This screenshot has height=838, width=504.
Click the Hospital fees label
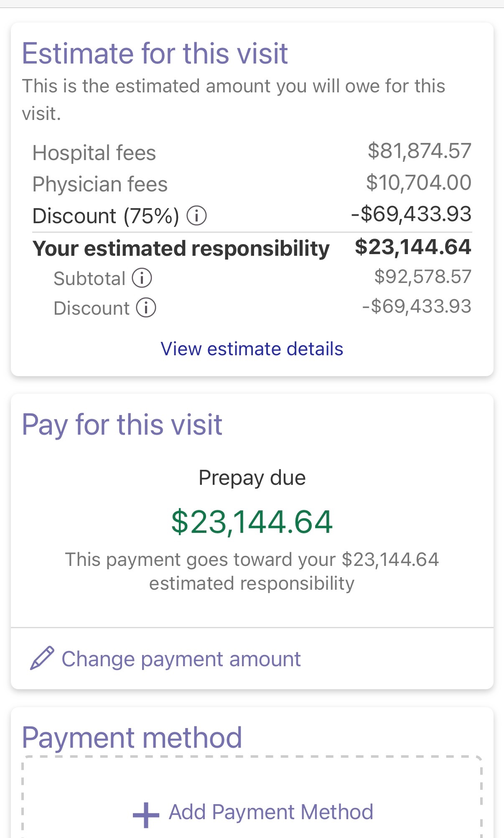pyautogui.click(x=94, y=153)
